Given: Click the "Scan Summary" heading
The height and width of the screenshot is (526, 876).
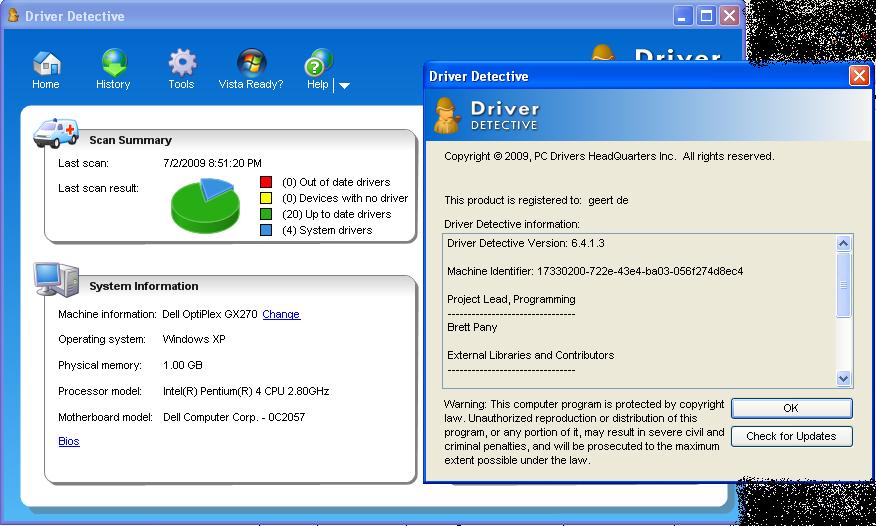Looking at the screenshot, I should coord(130,140).
